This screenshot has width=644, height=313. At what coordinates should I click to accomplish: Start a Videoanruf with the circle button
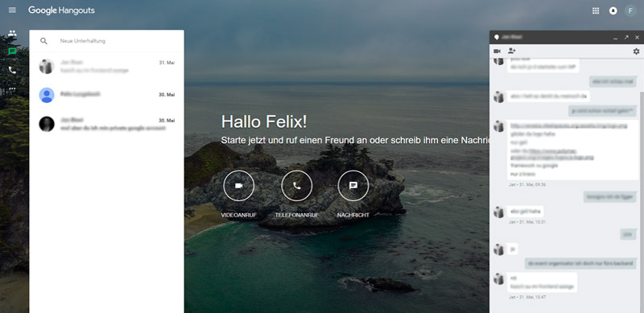238,186
